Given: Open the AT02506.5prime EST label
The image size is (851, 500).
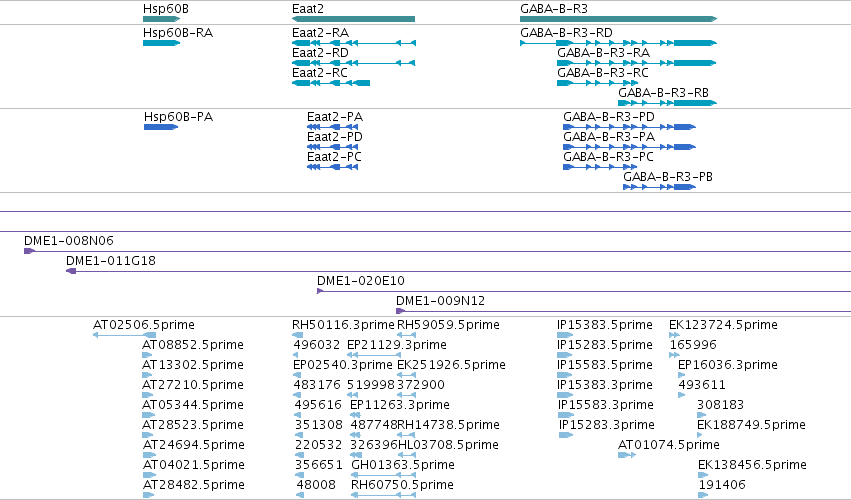Looking at the screenshot, I should coord(144,325).
